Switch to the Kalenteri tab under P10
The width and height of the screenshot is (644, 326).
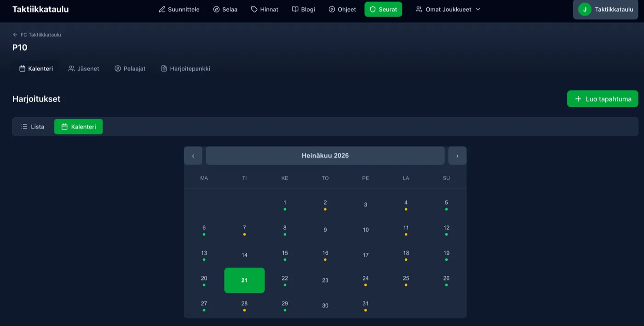(36, 69)
